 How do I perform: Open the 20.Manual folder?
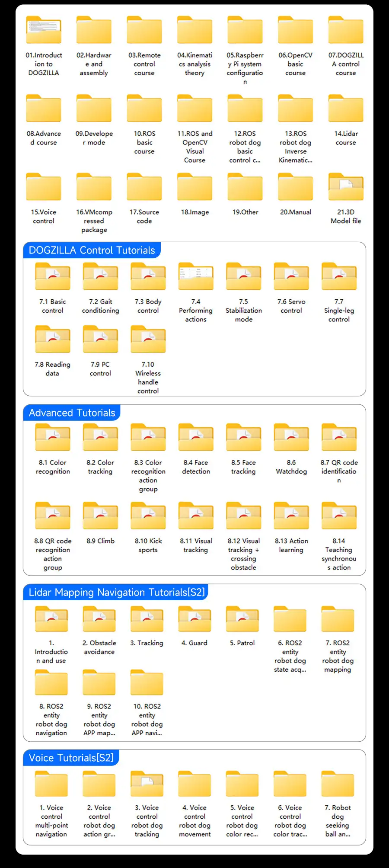click(x=295, y=187)
